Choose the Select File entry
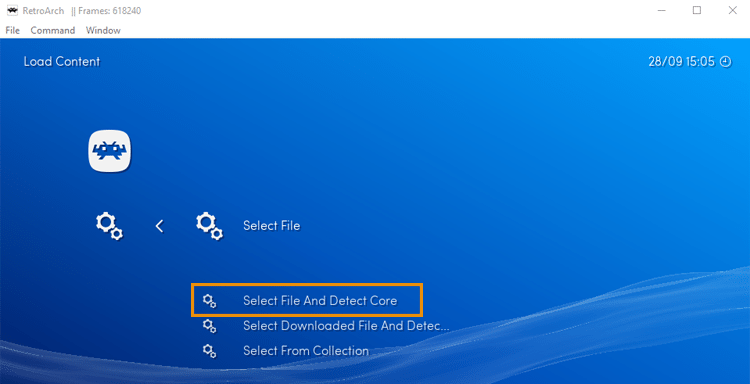 click(271, 225)
